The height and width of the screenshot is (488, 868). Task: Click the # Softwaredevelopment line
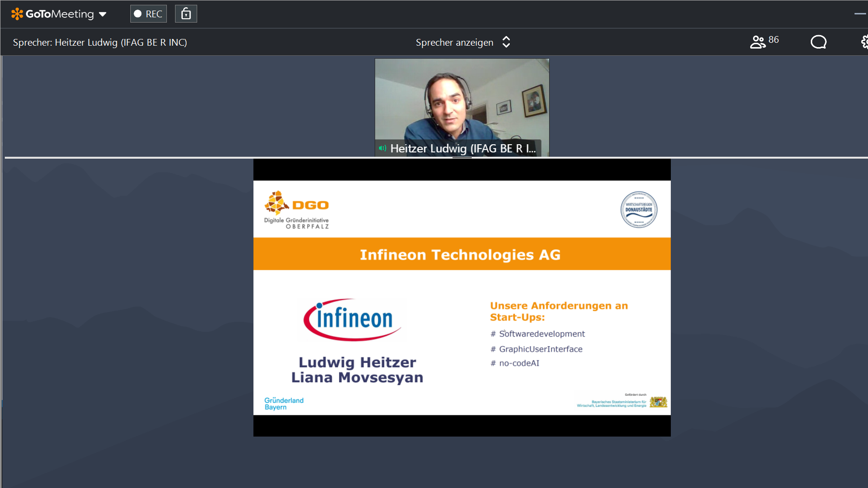tap(538, 334)
